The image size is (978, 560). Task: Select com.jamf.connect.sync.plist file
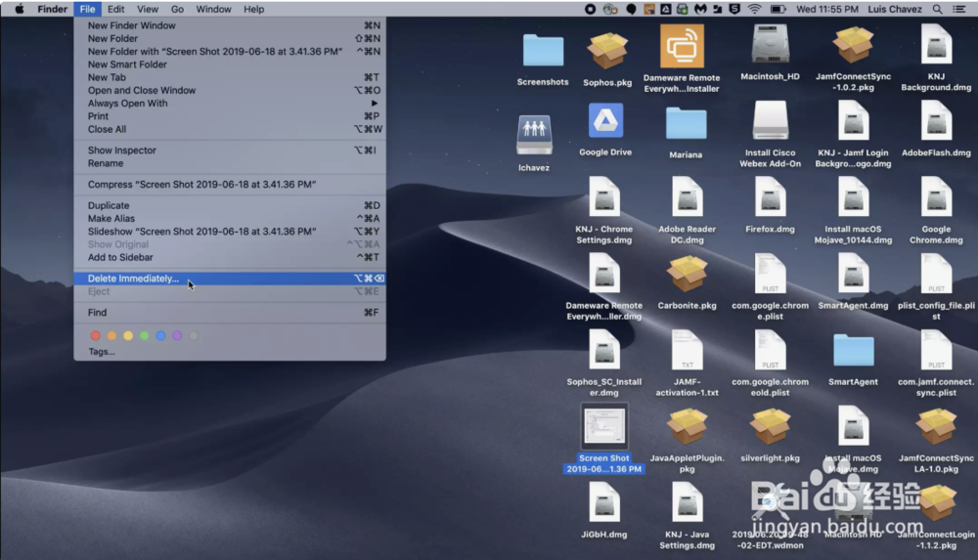click(x=936, y=351)
